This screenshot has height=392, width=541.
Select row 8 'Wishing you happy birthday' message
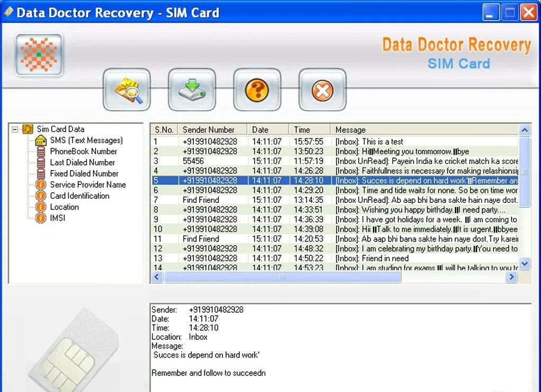(334, 209)
